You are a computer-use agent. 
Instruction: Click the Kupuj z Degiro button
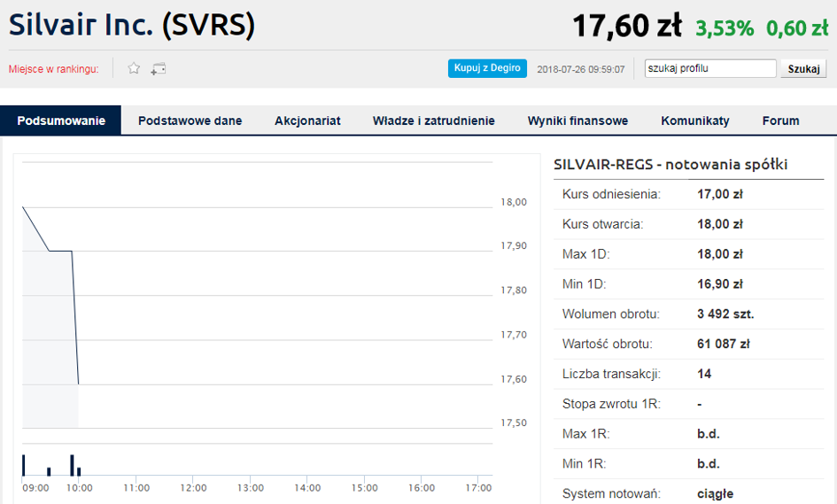click(487, 68)
